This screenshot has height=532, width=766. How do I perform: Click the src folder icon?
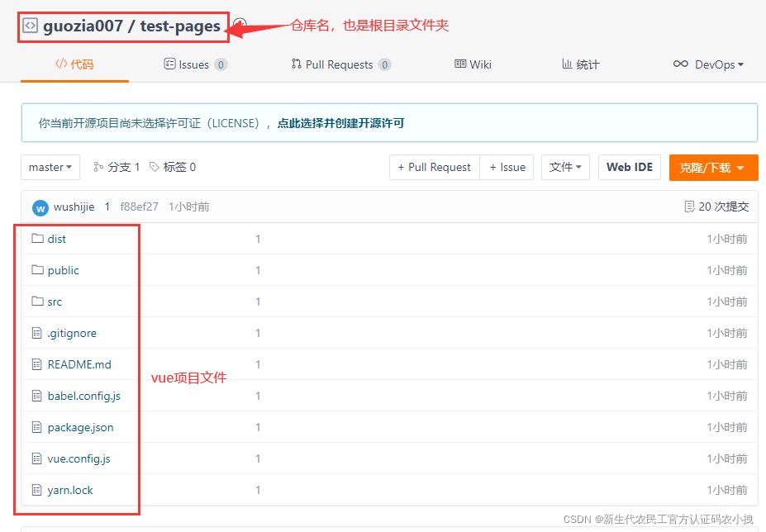point(38,301)
